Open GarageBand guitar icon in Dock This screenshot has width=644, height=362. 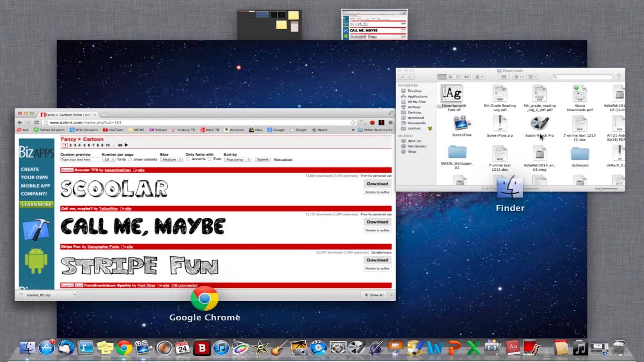[x=279, y=347]
